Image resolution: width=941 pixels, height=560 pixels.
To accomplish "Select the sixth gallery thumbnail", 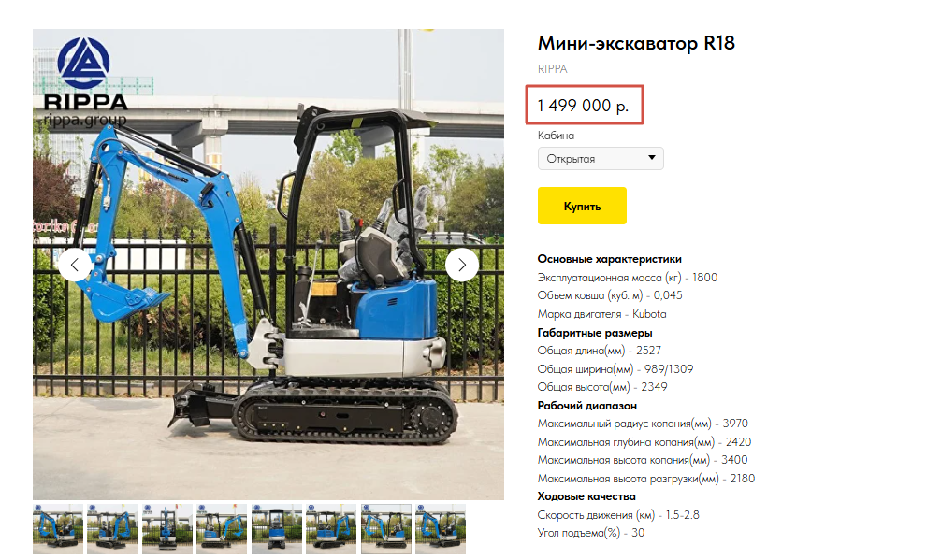I will 331,529.
